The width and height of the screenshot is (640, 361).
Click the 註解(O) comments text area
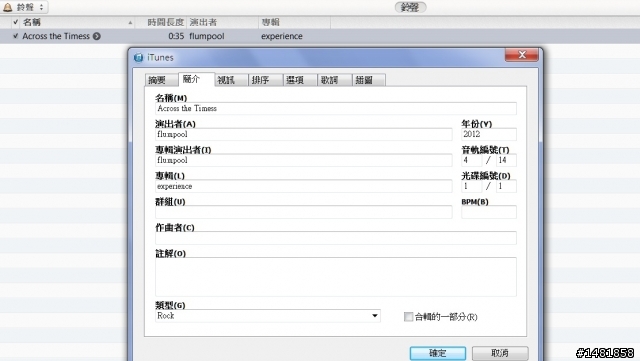coord(336,277)
